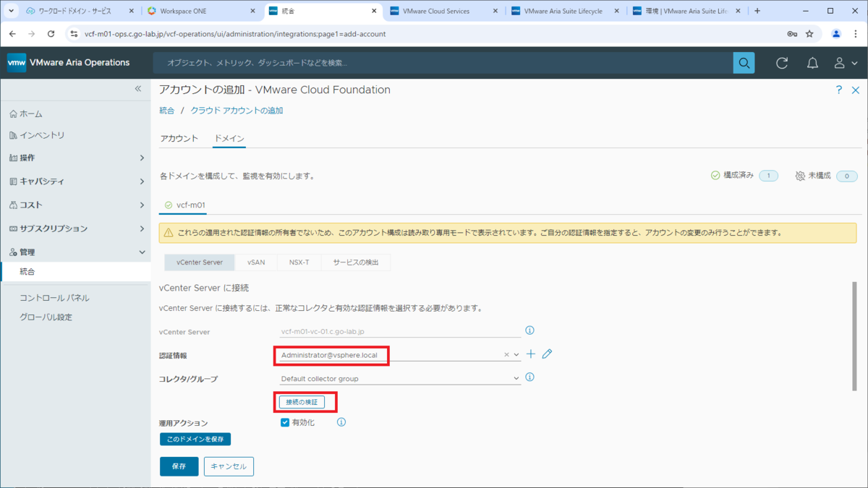Go back in the browser

pyautogui.click(x=13, y=34)
